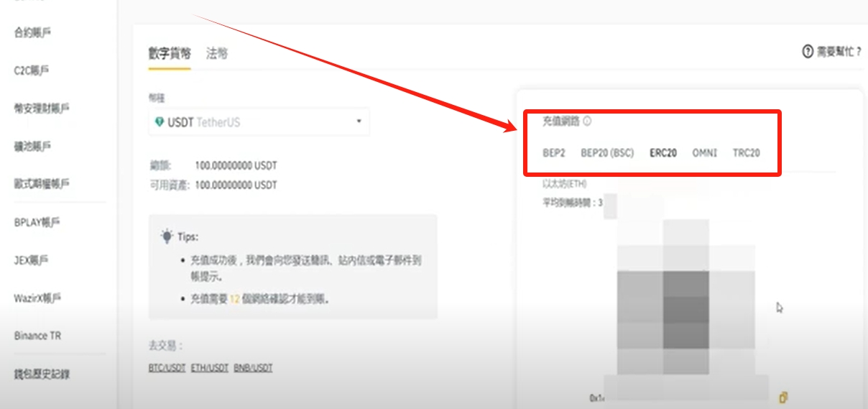The width and height of the screenshot is (868, 409).
Task: Click the 總額 100.00000000 USDT value
Action: tap(236, 165)
